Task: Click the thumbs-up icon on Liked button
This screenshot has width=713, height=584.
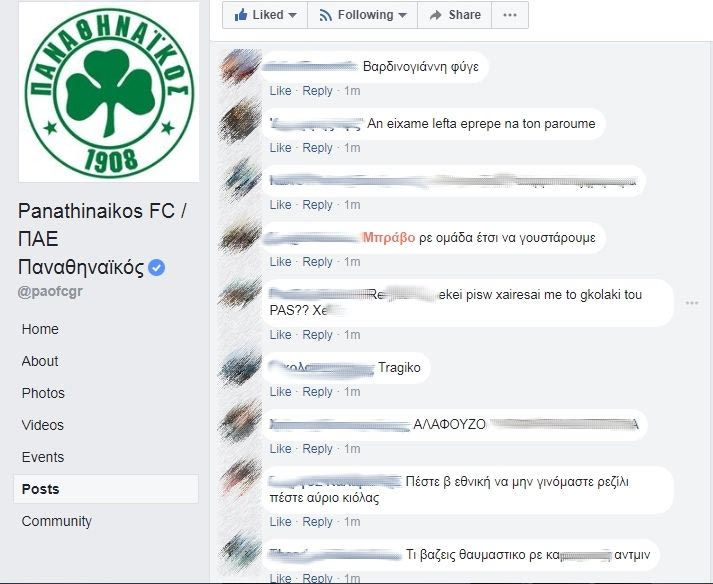Action: coord(241,15)
